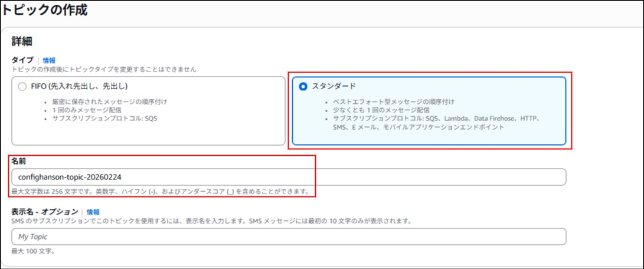
Task: Click the タイプ field label
Action: 22,60
